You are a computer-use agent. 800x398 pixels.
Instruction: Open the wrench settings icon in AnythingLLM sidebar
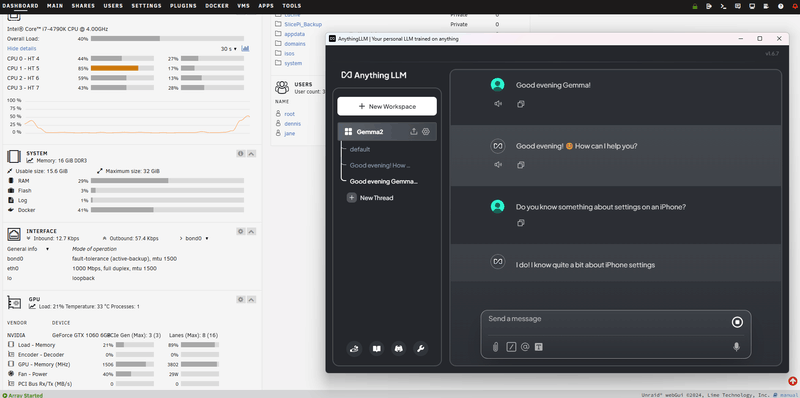(x=420, y=349)
